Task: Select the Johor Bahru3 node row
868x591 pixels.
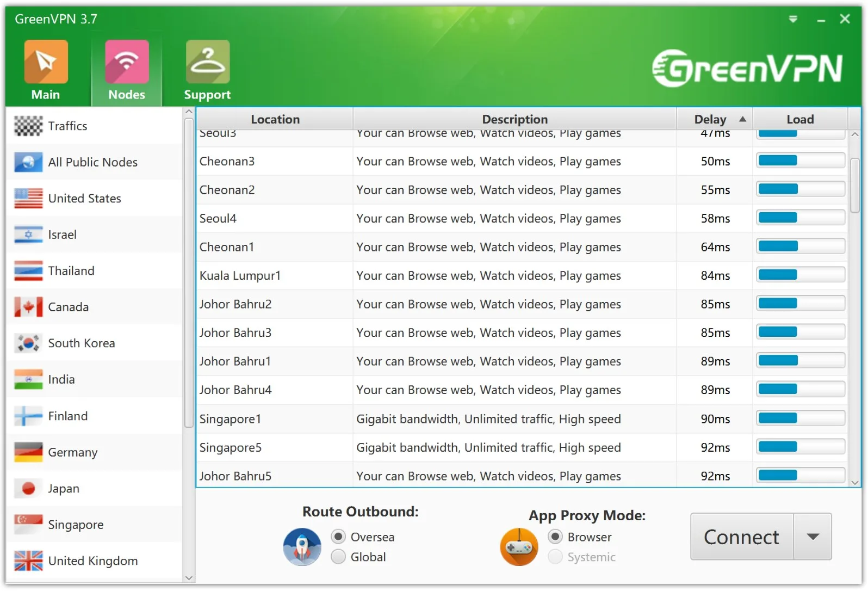Action: pos(522,333)
